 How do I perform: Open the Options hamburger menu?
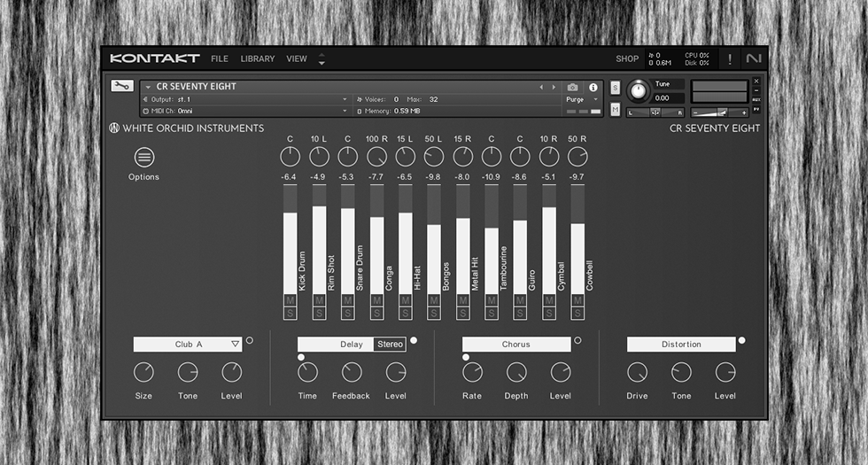coord(143,158)
